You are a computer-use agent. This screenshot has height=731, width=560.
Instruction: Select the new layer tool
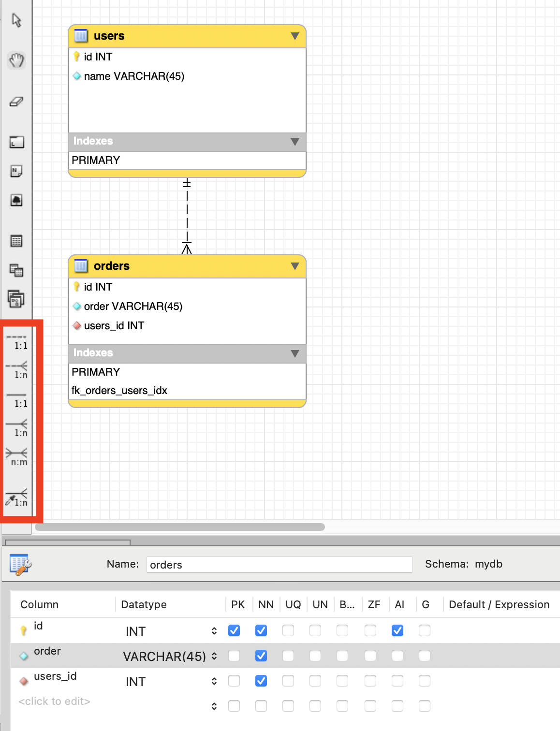[x=16, y=142]
